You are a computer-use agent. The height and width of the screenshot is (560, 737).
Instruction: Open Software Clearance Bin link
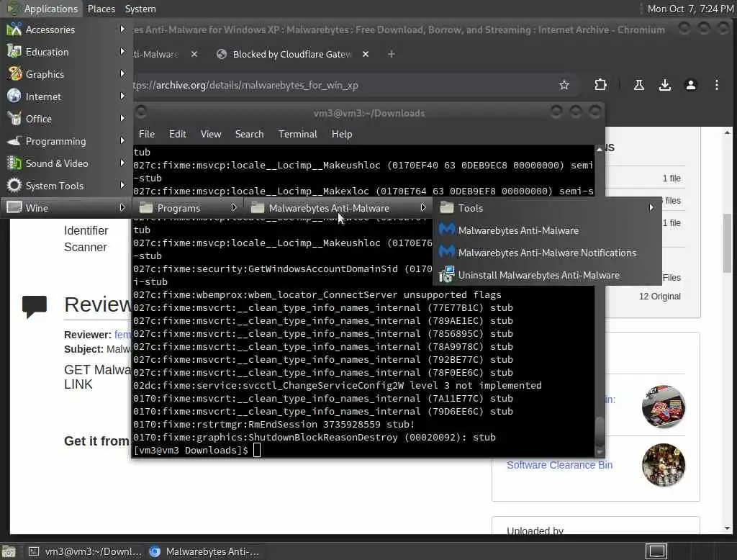[559, 465]
